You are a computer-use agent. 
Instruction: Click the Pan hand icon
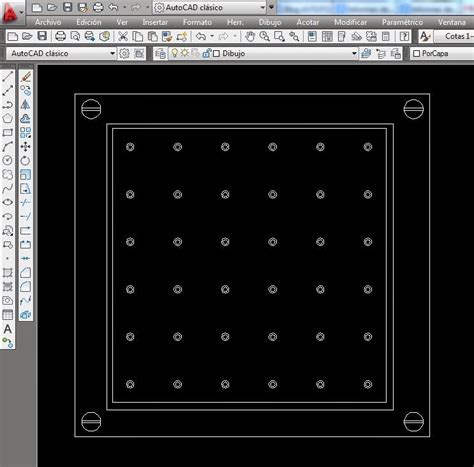pos(250,36)
